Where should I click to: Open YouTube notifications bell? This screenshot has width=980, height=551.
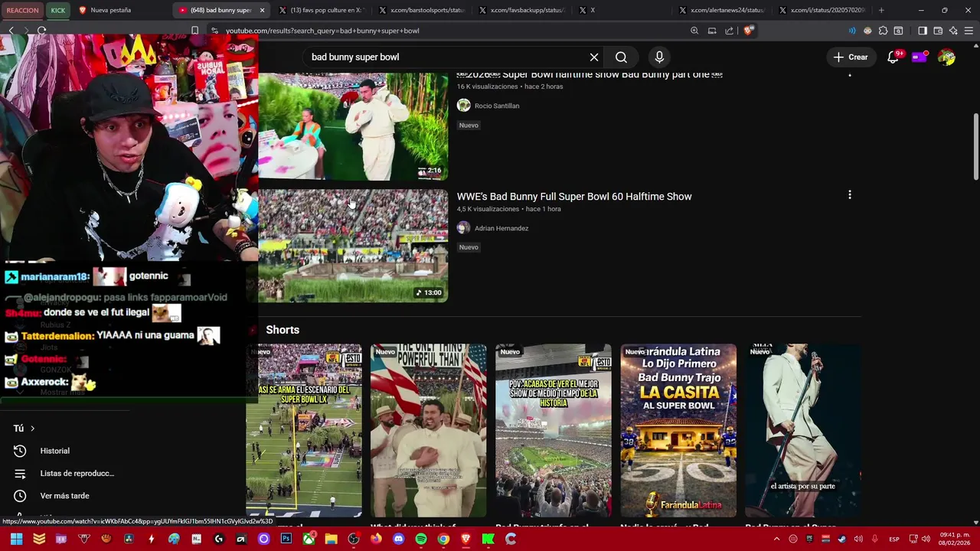pos(893,57)
